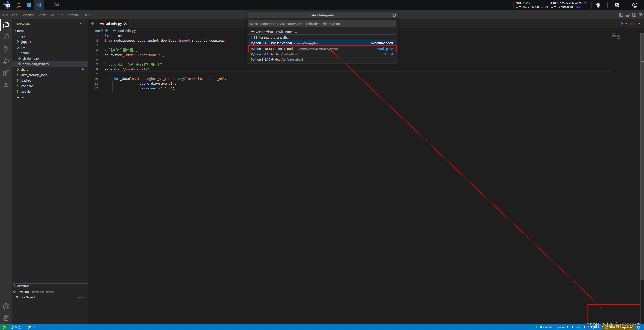644x330 pixels.
Task: Open the View menu
Action: [x=42, y=15]
